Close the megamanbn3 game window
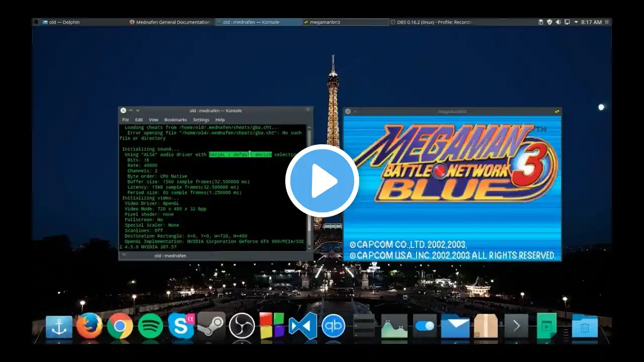The width and height of the screenshot is (644, 362). click(x=347, y=112)
